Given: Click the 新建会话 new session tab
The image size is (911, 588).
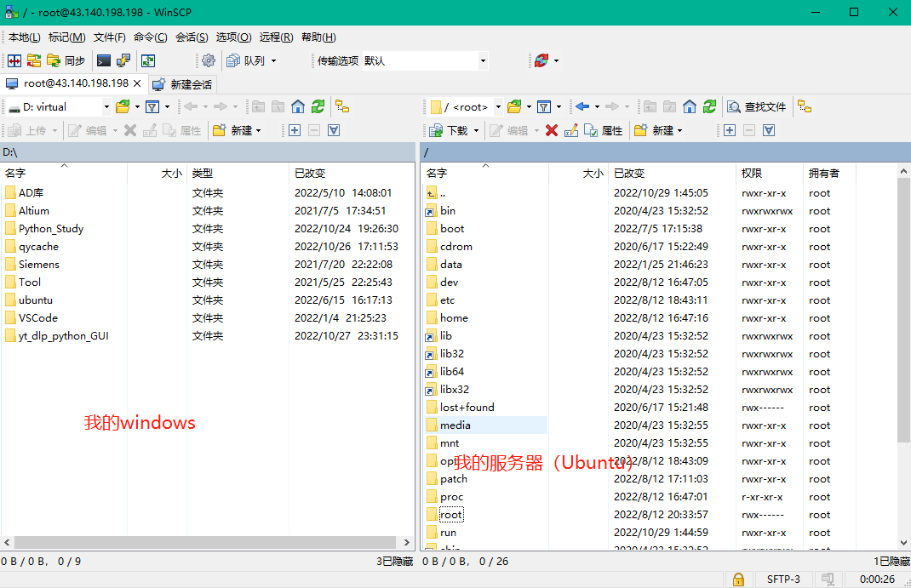Looking at the screenshot, I should coord(182,85).
